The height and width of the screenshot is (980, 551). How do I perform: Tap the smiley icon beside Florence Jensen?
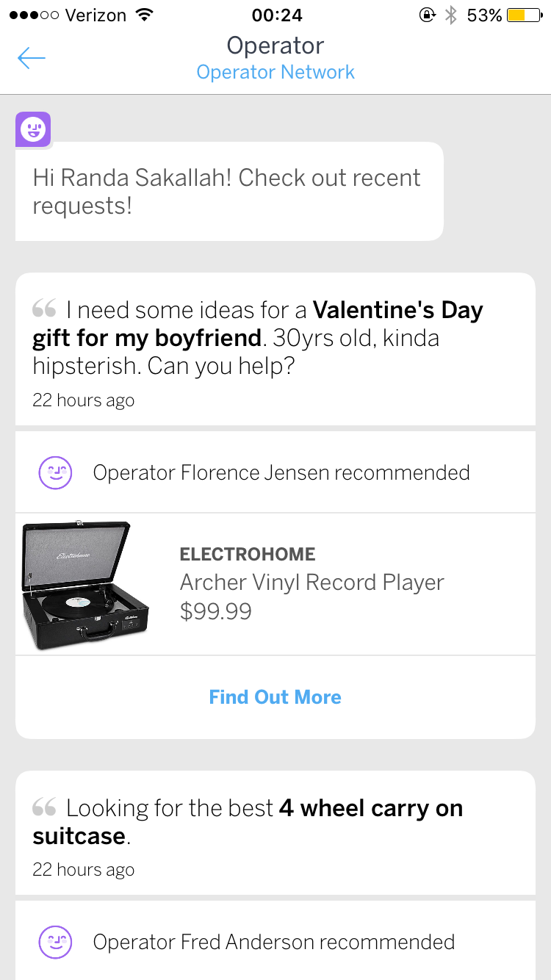55,472
